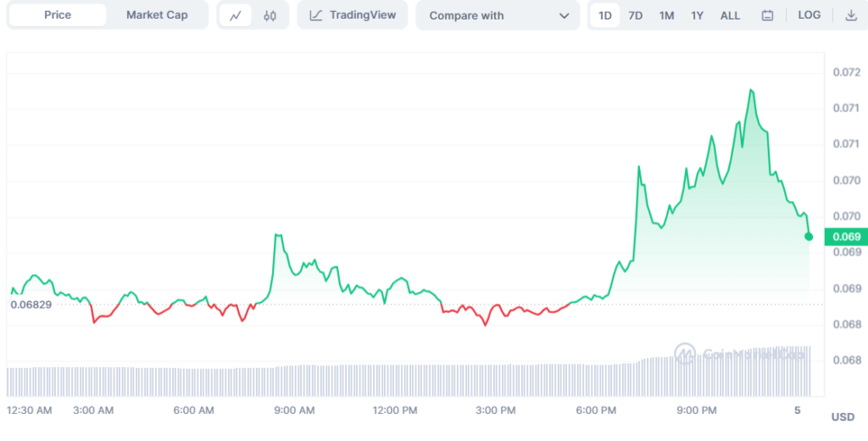Select the 1M time range
Viewport: 868px width, 441px height.
666,15
